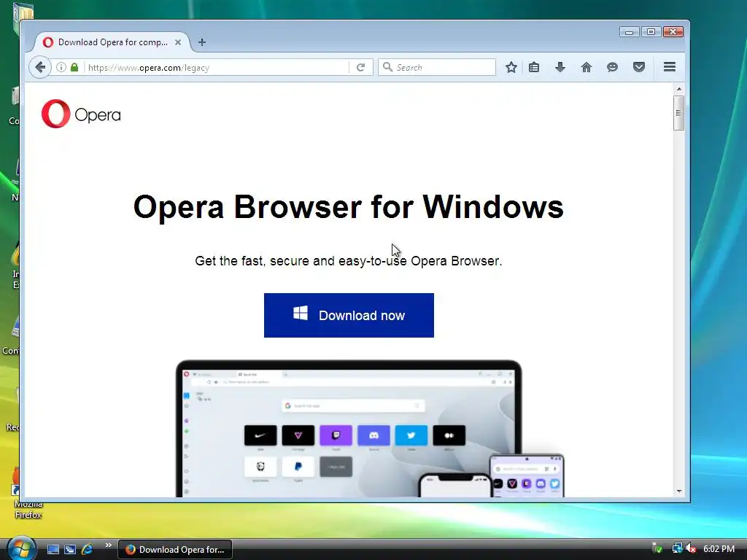Click the opera.com/legacy address bar
The image size is (747, 560).
pyautogui.click(x=217, y=68)
